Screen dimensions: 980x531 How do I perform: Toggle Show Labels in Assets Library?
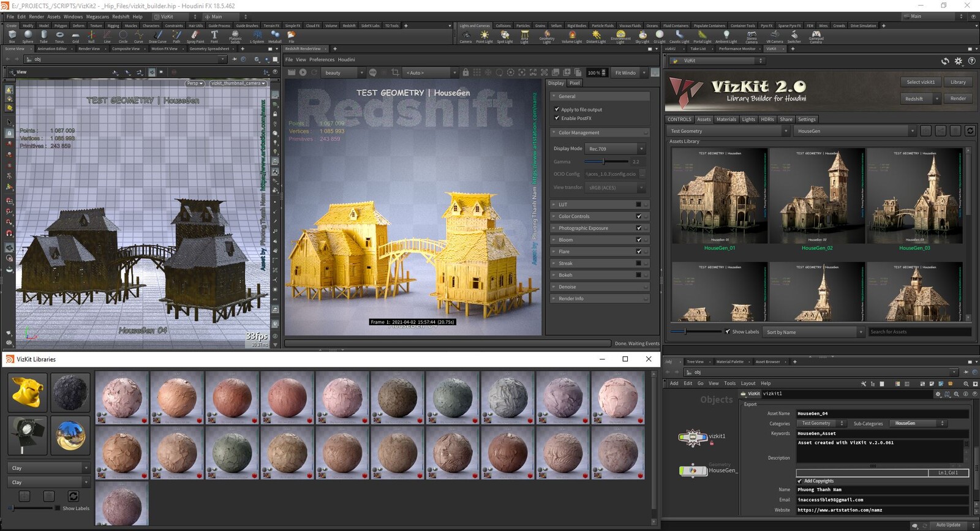tap(728, 331)
